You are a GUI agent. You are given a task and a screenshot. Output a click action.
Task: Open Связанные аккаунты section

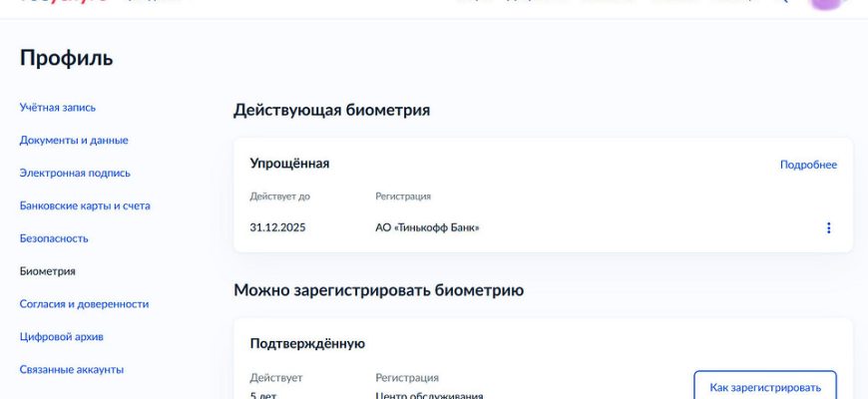click(72, 370)
